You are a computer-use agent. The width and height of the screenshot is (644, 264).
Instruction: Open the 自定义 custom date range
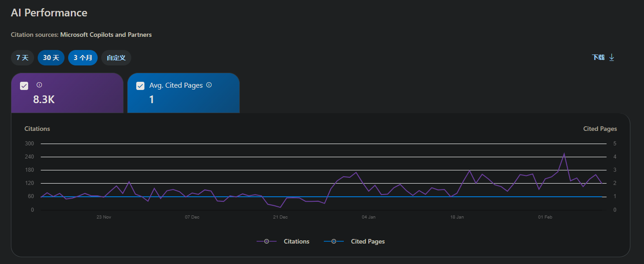click(116, 58)
